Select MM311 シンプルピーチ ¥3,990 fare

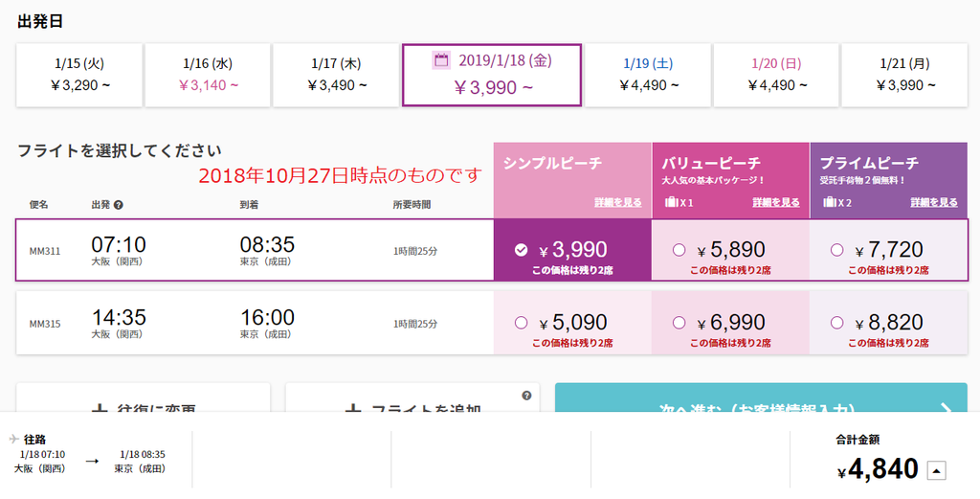[572, 250]
